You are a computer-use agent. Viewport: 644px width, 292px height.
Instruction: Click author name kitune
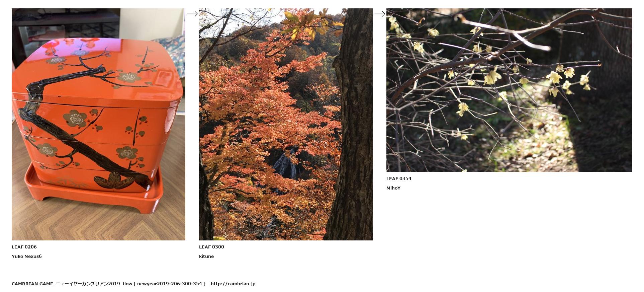pos(206,256)
